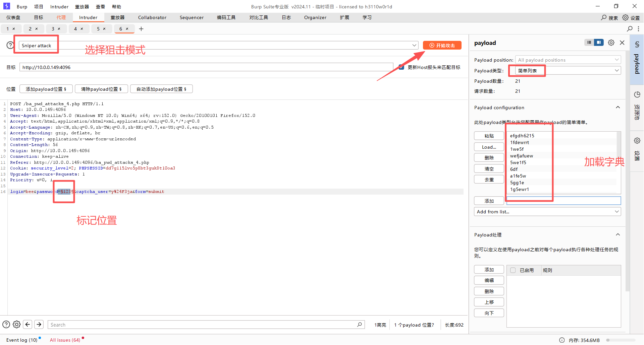The height and width of the screenshot is (345, 644).
Task: Open Payload type dropdown
Action: coord(568,71)
